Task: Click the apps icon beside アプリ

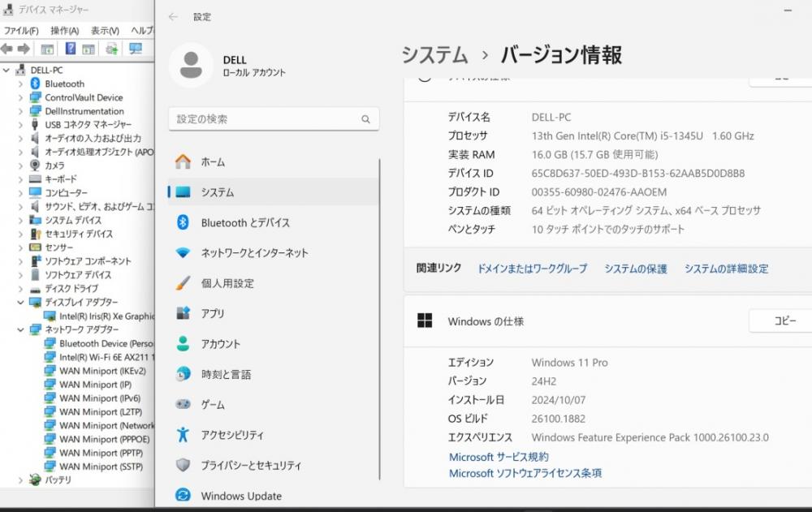Action: 183,312
